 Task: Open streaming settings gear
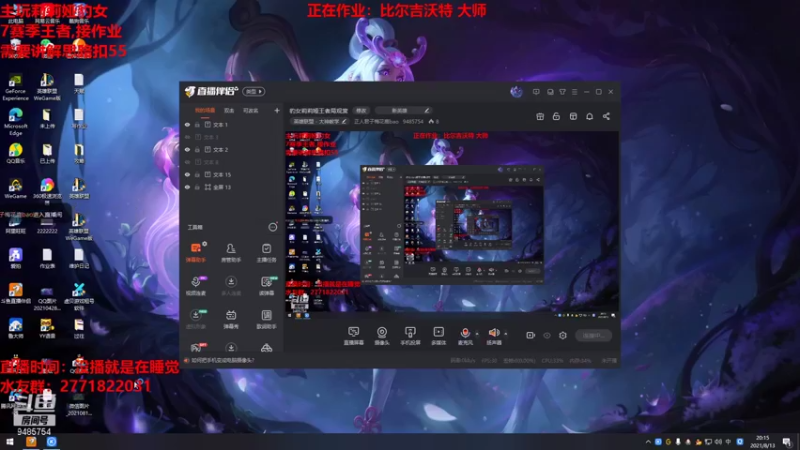563,335
